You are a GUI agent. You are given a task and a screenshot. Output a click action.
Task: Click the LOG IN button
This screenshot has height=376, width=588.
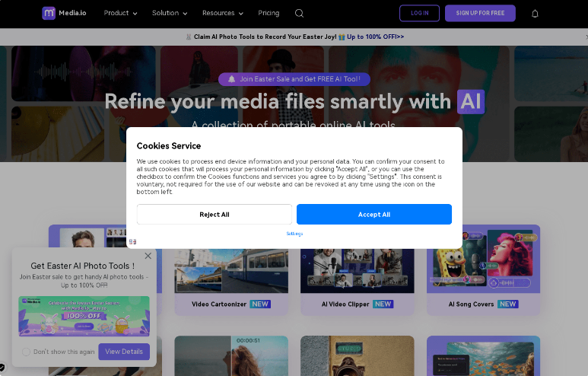coord(419,13)
